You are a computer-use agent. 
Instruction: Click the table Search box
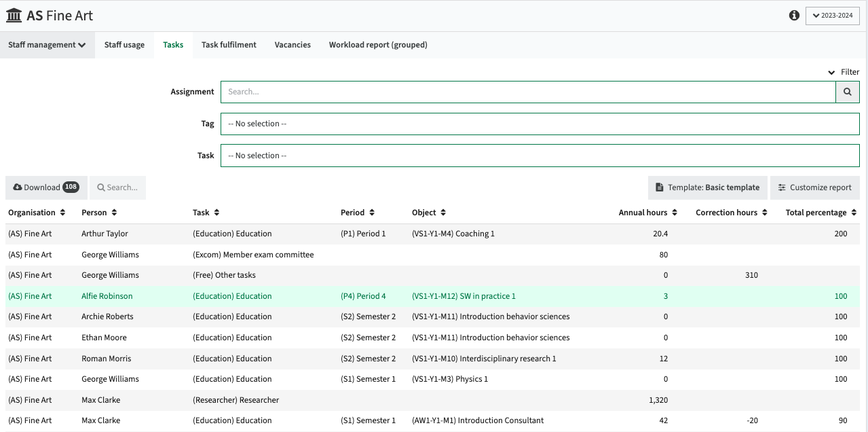pos(117,187)
